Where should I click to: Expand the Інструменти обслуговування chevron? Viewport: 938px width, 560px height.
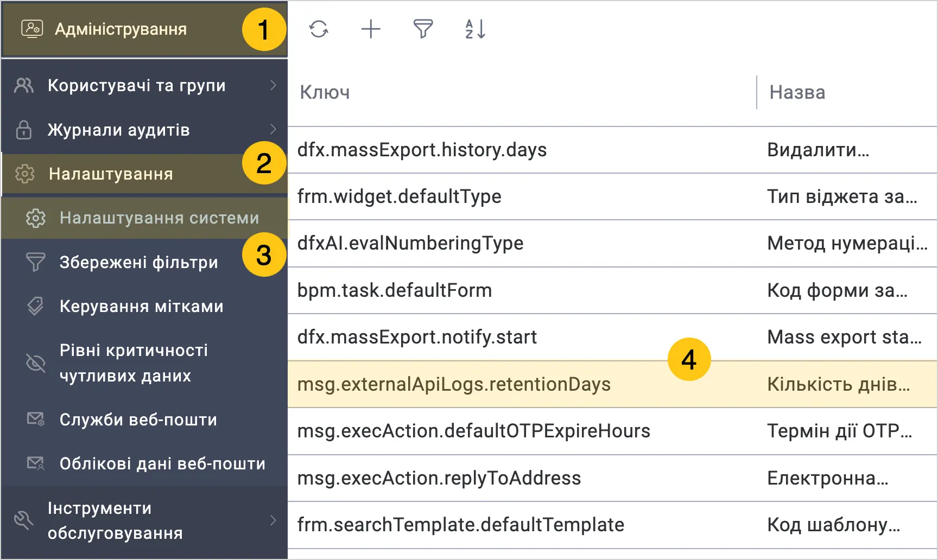coord(273,520)
